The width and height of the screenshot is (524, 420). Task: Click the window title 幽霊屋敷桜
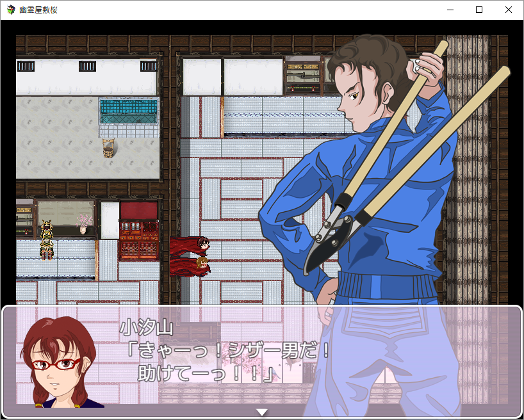tap(38, 10)
